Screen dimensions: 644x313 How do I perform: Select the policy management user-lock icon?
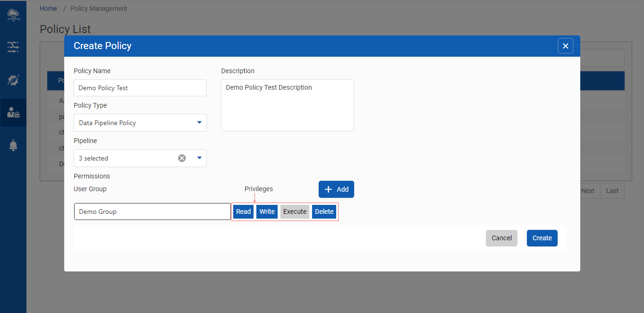tap(13, 112)
